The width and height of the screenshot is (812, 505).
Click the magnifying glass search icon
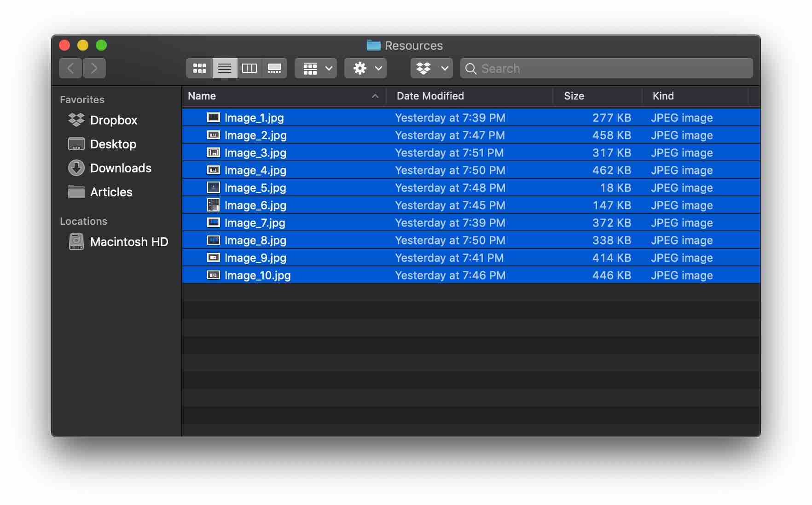471,69
